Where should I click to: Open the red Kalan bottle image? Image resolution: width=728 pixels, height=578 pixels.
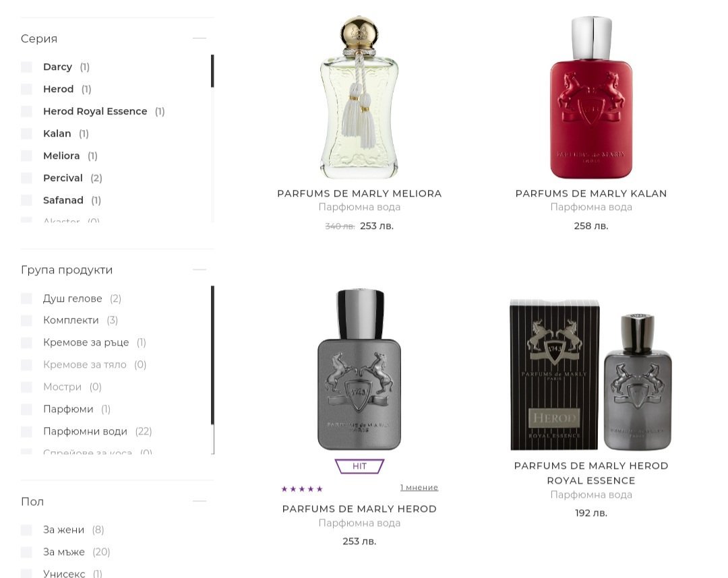(x=591, y=98)
